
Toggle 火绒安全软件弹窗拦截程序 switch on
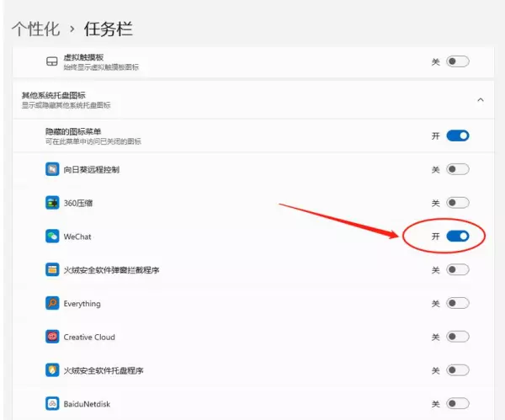click(458, 270)
